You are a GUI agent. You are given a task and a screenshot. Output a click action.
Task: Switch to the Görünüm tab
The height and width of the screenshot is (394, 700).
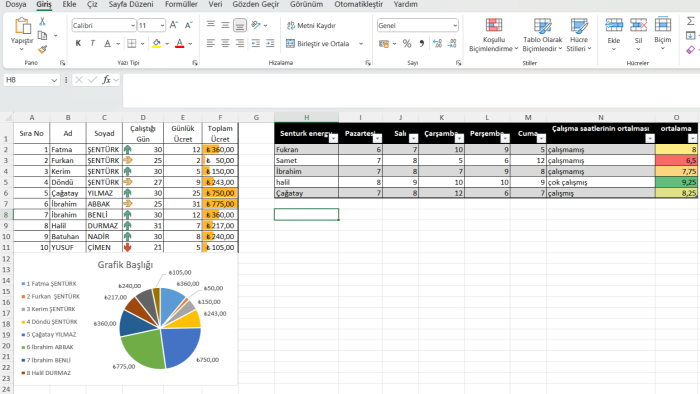306,4
